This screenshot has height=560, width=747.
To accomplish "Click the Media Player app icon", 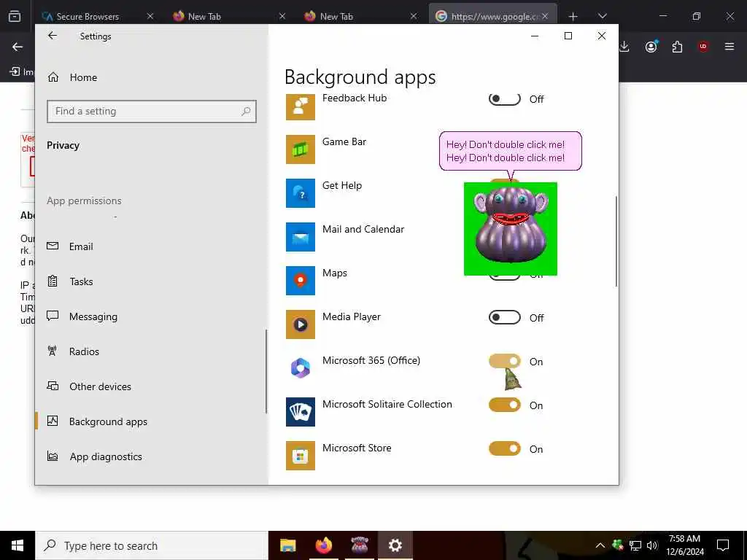I will (300, 324).
